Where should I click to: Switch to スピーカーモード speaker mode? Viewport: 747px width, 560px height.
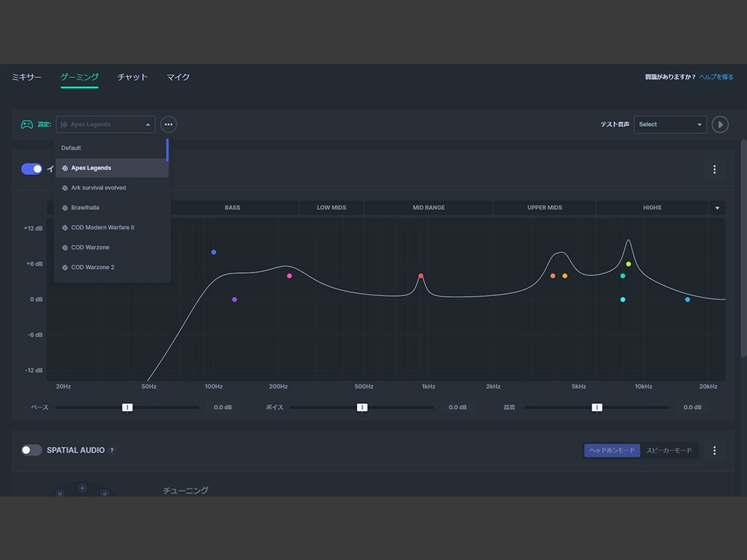click(669, 451)
